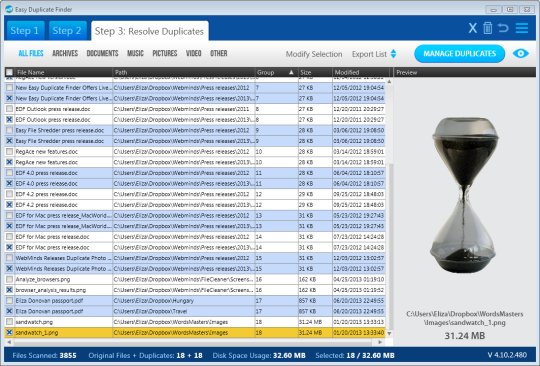The width and height of the screenshot is (540, 366).
Task: Filter by Video
Action: click(x=194, y=53)
